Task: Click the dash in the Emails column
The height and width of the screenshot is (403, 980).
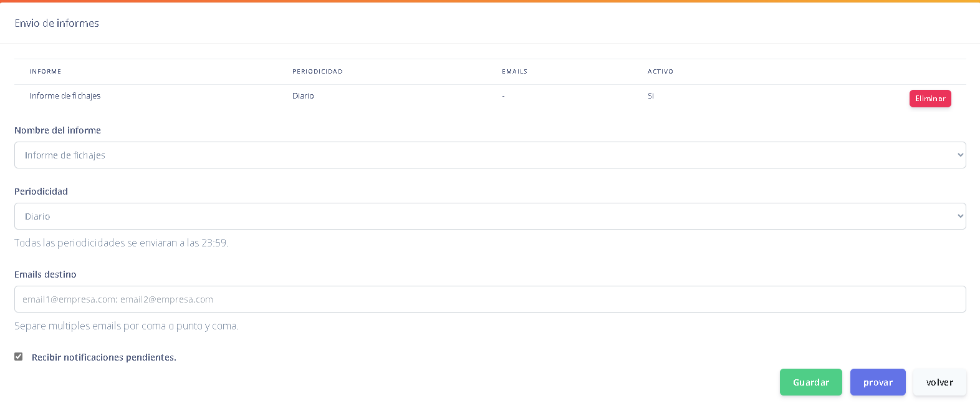Action: (x=503, y=96)
